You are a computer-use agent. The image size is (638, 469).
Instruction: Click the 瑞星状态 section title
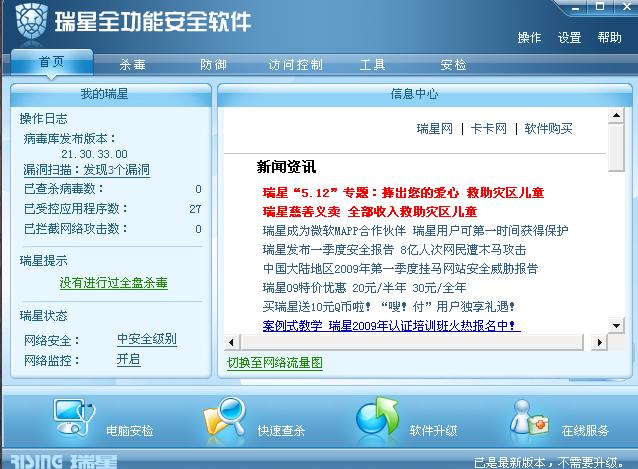pos(44,316)
